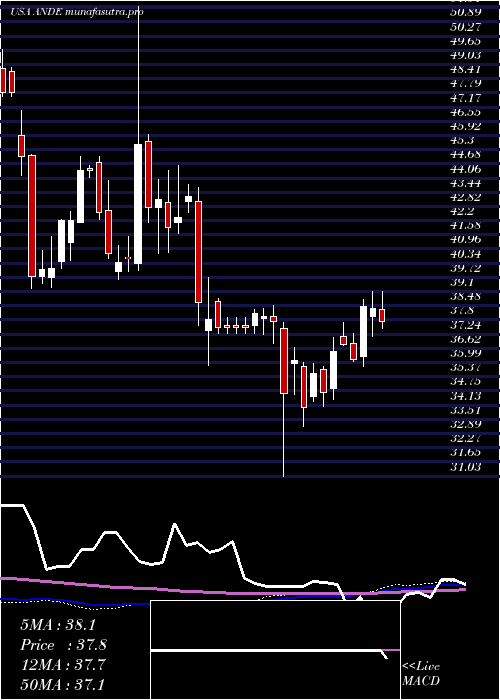Select the 33.51 price axis label

465,410
